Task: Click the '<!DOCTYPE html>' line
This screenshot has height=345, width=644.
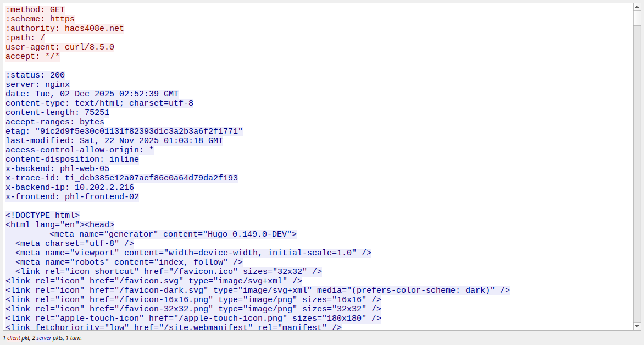Action: coord(43,215)
